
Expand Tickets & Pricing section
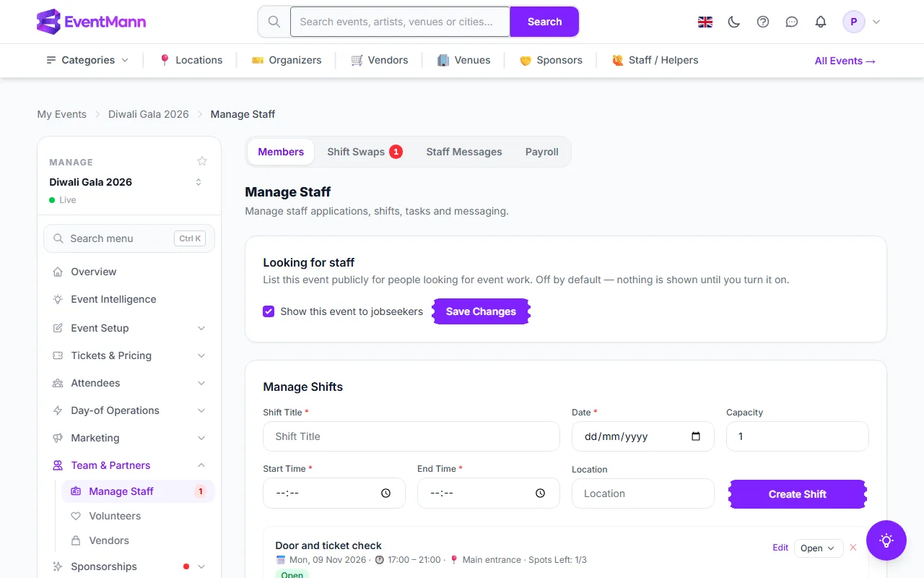[x=129, y=355]
